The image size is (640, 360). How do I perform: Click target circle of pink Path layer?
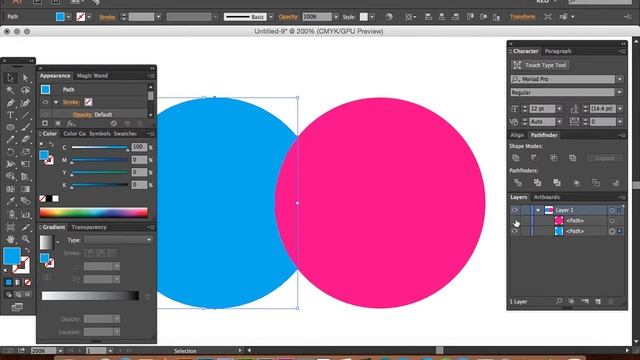612,221
